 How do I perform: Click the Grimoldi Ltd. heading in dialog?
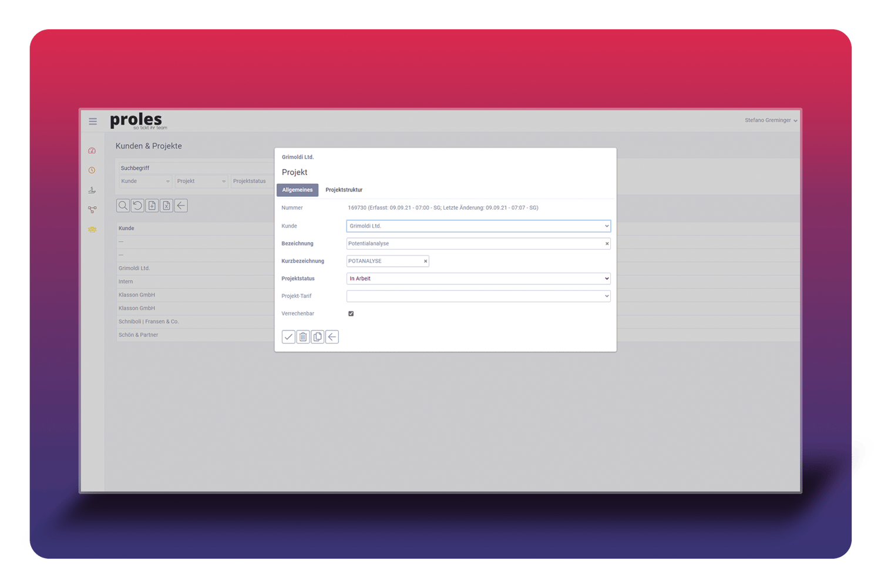(298, 157)
